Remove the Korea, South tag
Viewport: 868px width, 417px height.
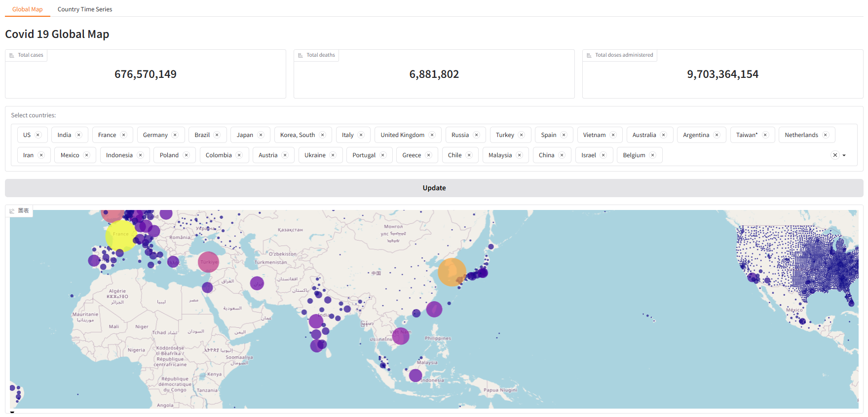click(322, 135)
